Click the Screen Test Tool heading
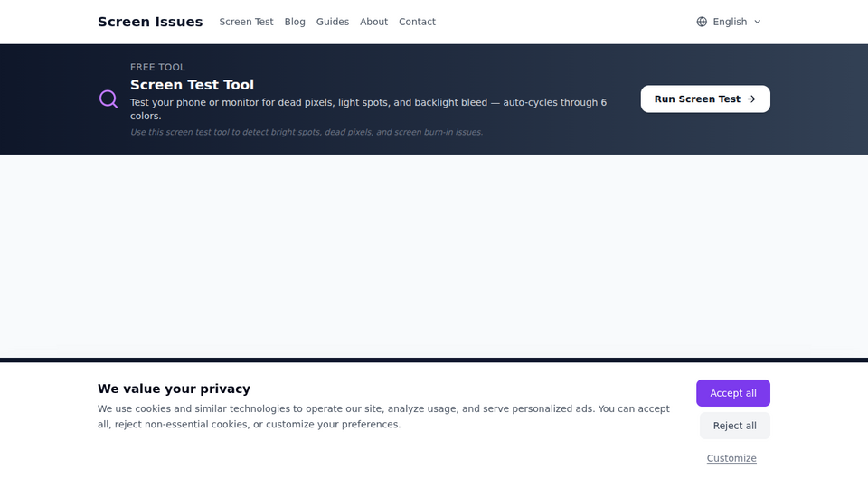The height and width of the screenshot is (488, 868). (192, 85)
